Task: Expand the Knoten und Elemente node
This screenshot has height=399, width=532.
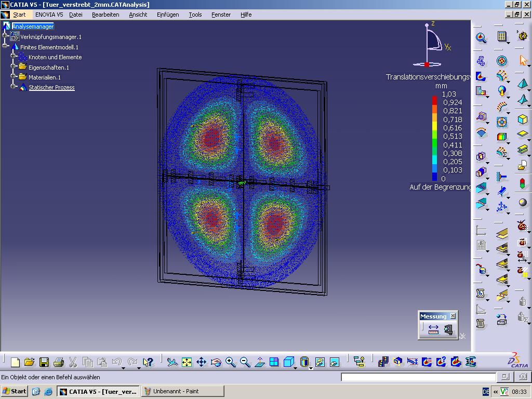Action: tap(13, 55)
